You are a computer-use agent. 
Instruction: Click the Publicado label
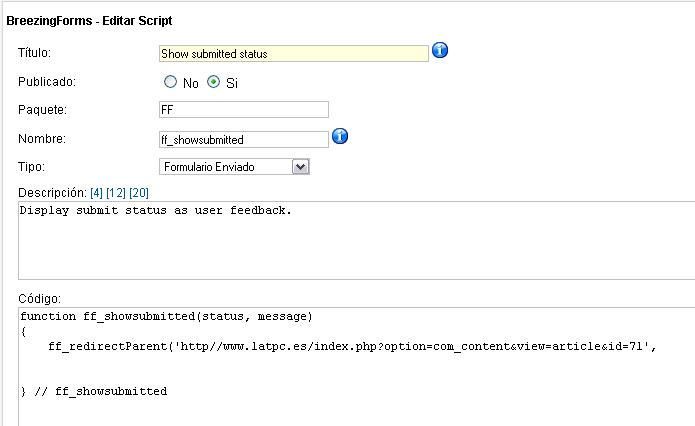tap(47, 82)
